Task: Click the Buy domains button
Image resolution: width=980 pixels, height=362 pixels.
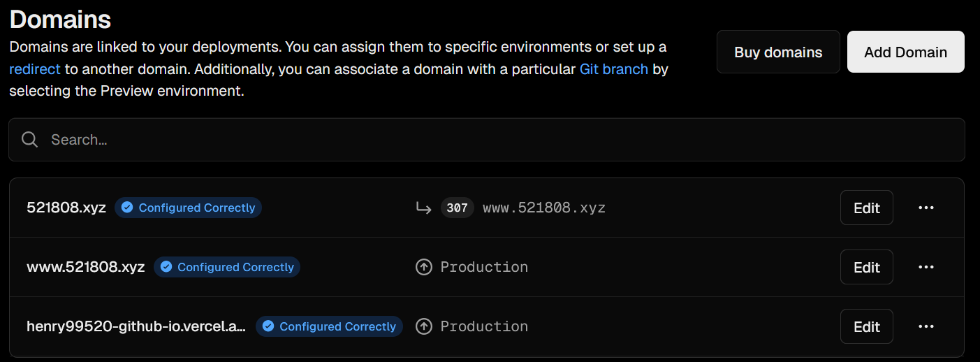Action: (778, 52)
